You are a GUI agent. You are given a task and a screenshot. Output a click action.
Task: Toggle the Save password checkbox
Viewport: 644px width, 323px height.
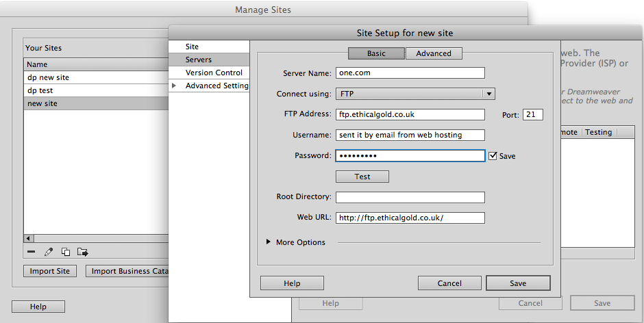493,156
